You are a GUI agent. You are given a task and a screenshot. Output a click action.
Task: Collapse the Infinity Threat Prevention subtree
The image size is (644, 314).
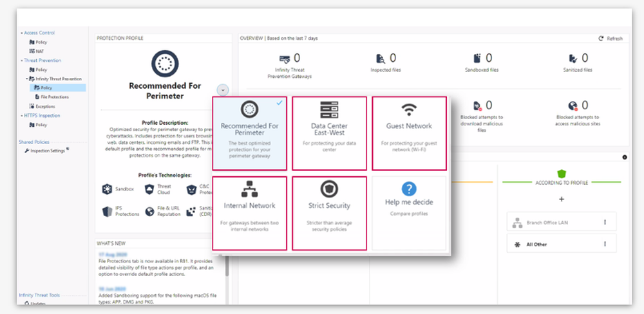click(x=26, y=78)
